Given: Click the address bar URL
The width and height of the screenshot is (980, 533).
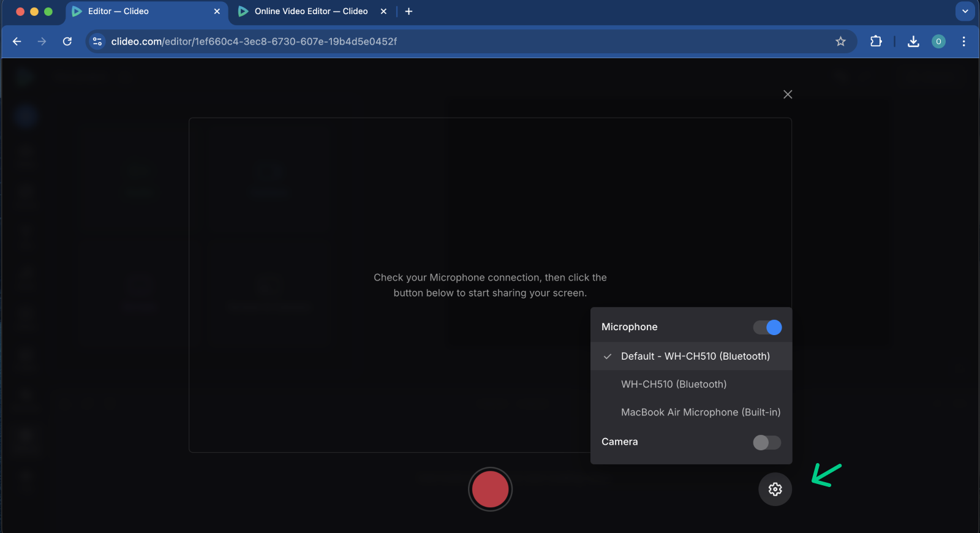Looking at the screenshot, I should point(254,42).
